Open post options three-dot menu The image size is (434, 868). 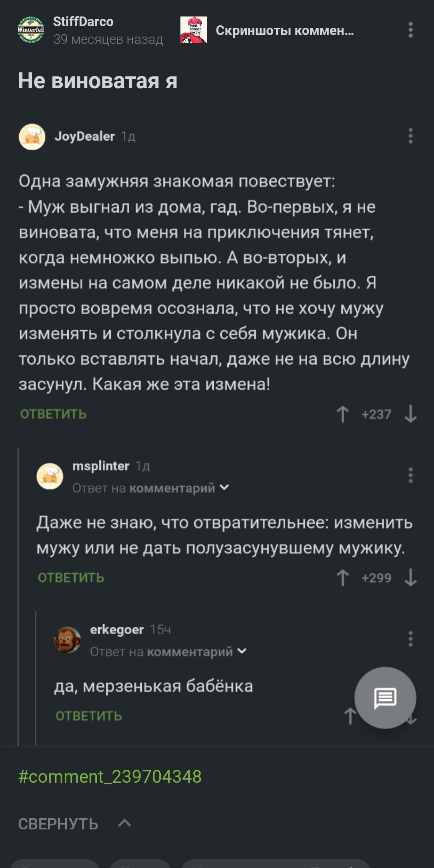410,30
